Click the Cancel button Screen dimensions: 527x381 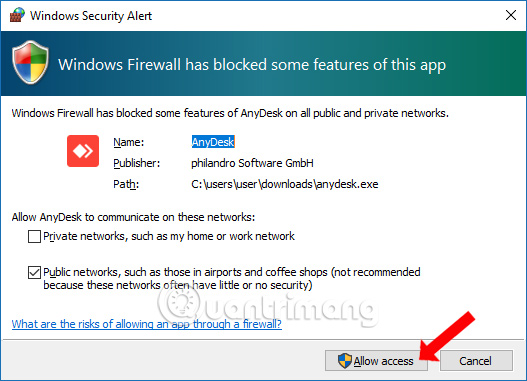point(476,361)
